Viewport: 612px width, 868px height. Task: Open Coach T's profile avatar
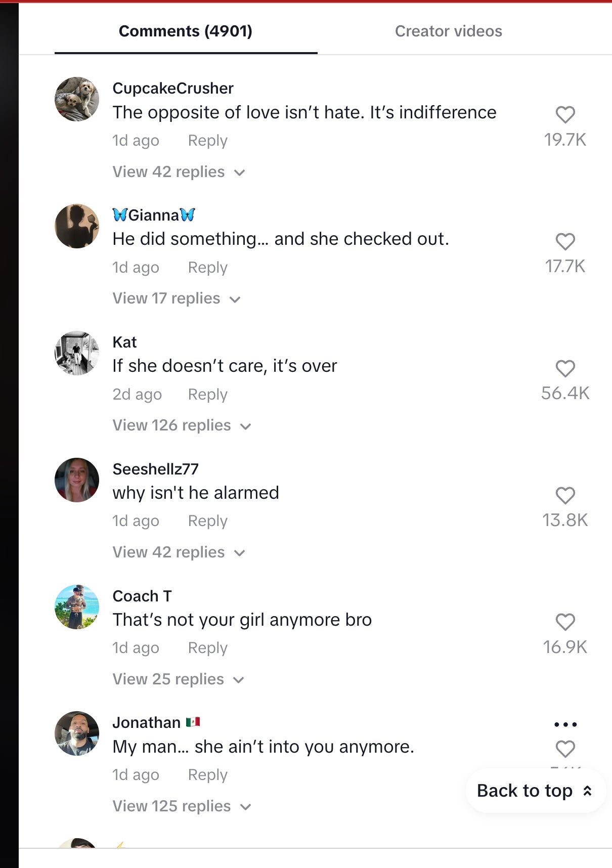tap(77, 607)
